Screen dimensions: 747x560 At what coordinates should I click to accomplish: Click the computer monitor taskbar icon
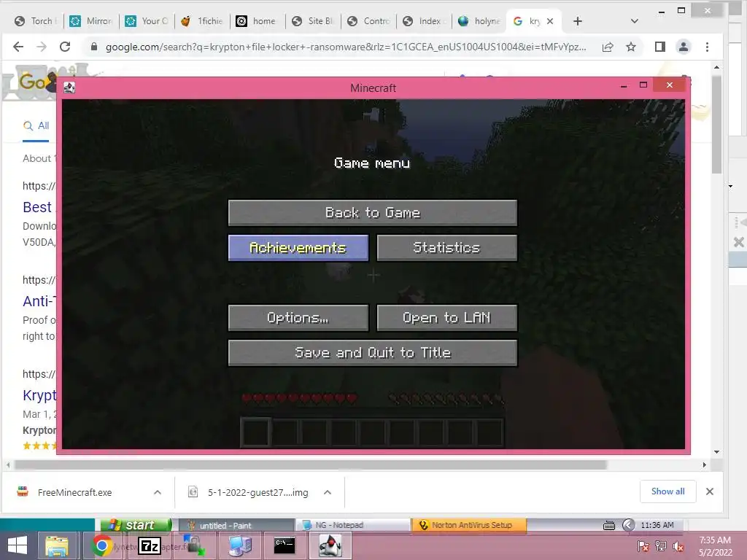241,545
